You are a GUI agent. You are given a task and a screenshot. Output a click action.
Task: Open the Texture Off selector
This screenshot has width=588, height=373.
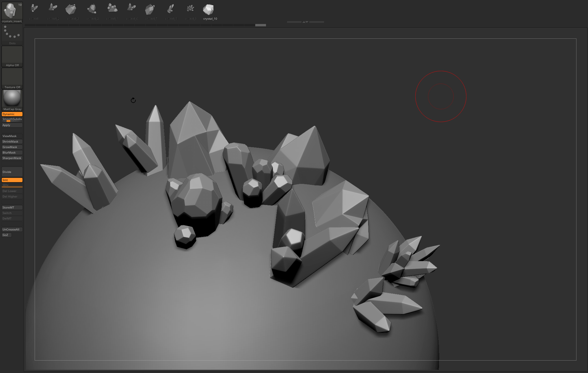12,78
